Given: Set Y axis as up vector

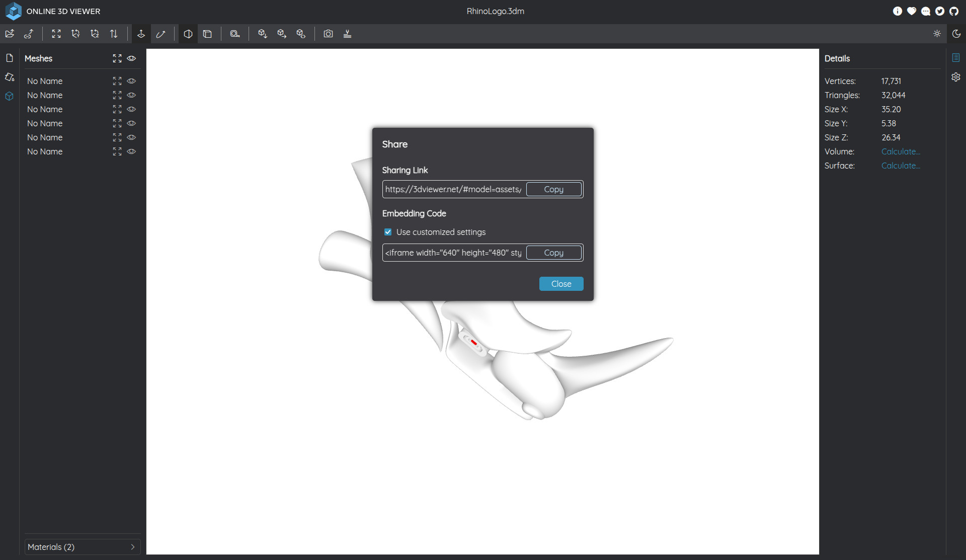Looking at the screenshot, I should pos(75,34).
